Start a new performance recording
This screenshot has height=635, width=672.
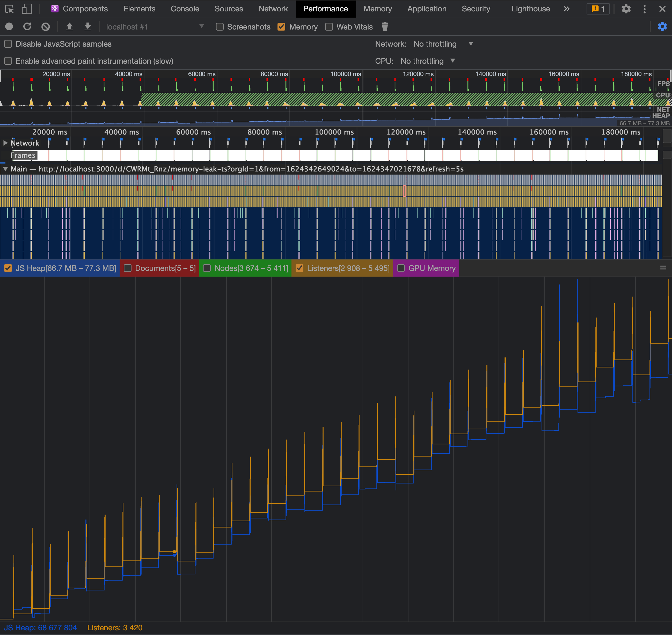(x=9, y=27)
